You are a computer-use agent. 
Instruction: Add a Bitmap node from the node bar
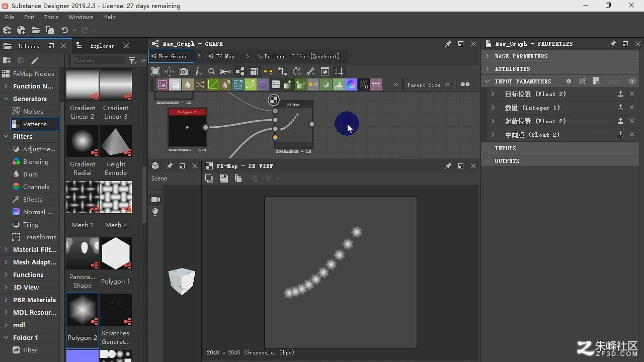[163, 84]
